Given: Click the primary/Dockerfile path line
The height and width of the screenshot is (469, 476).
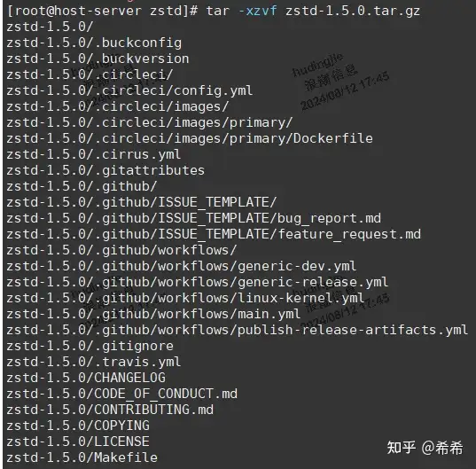Looking at the screenshot, I should (x=190, y=138).
